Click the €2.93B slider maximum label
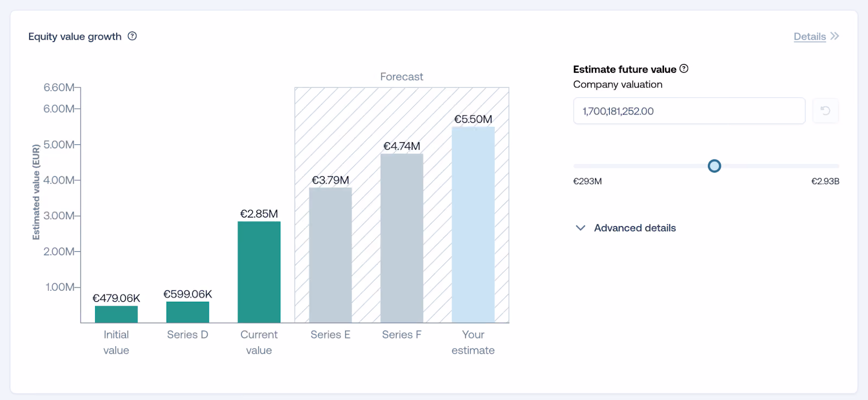The image size is (868, 400). pyautogui.click(x=825, y=181)
